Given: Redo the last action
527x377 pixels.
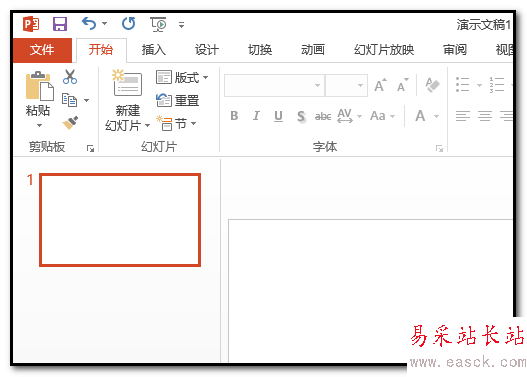Looking at the screenshot, I should coord(128,24).
